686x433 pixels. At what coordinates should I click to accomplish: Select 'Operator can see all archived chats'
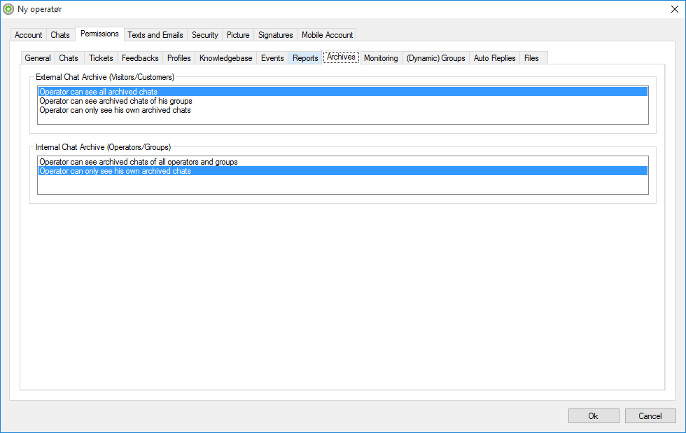pyautogui.click(x=343, y=92)
